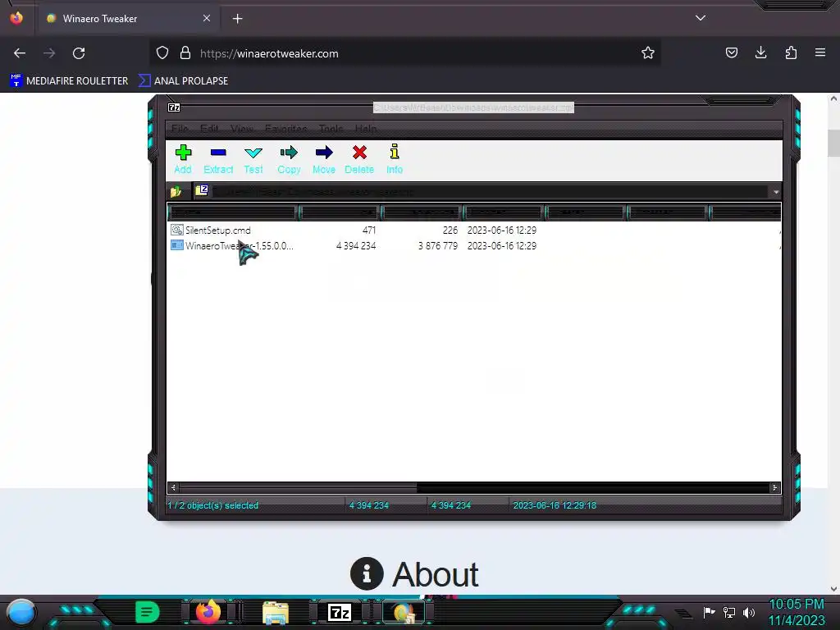The width and height of the screenshot is (840, 630).
Task: Click the page scrollbar up arrow in Firefox
Action: click(x=833, y=98)
